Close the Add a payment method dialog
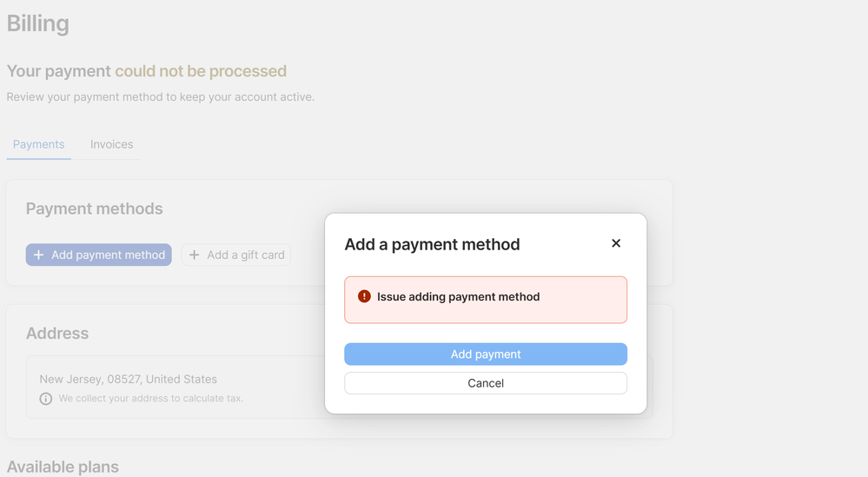The image size is (868, 477). click(x=616, y=243)
